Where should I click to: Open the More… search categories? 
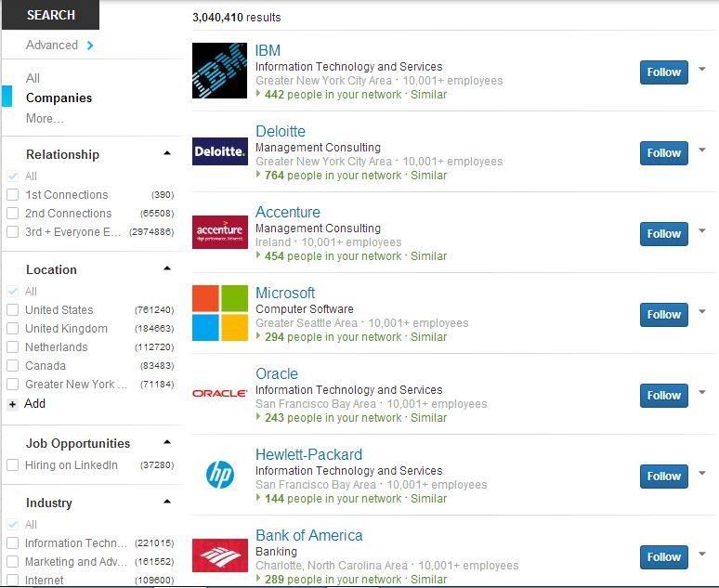tap(45, 118)
